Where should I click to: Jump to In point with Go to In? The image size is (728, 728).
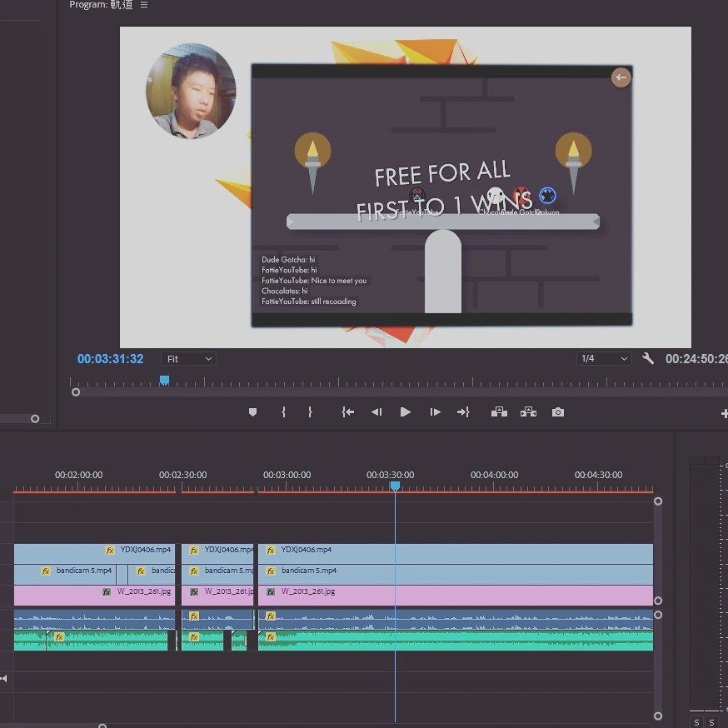[x=347, y=412]
